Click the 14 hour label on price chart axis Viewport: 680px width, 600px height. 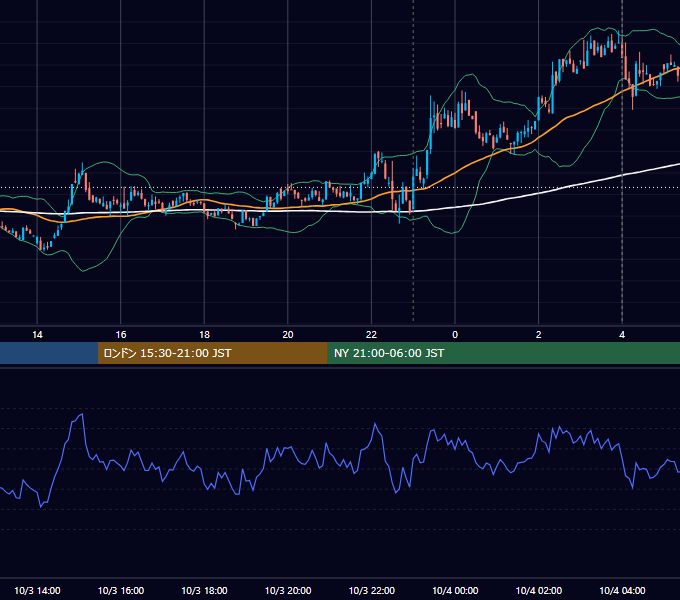tap(37, 335)
